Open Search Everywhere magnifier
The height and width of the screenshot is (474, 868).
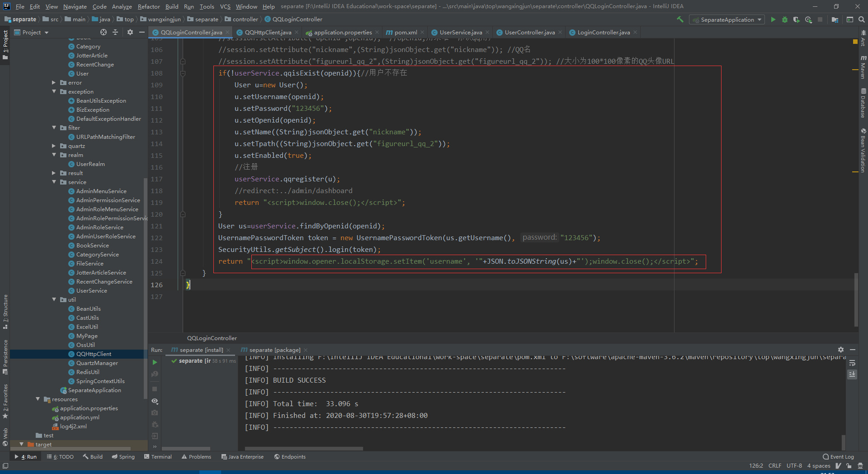point(862,19)
